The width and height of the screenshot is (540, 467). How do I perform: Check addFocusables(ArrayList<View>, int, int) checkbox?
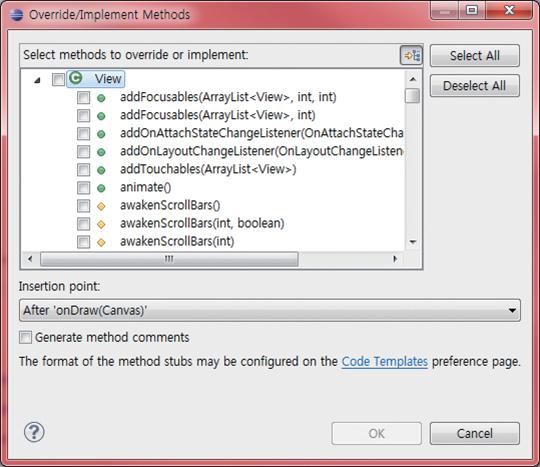coord(83,97)
